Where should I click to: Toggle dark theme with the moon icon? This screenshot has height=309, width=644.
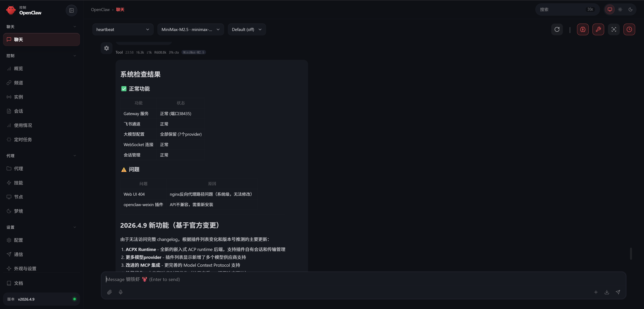pyautogui.click(x=631, y=9)
